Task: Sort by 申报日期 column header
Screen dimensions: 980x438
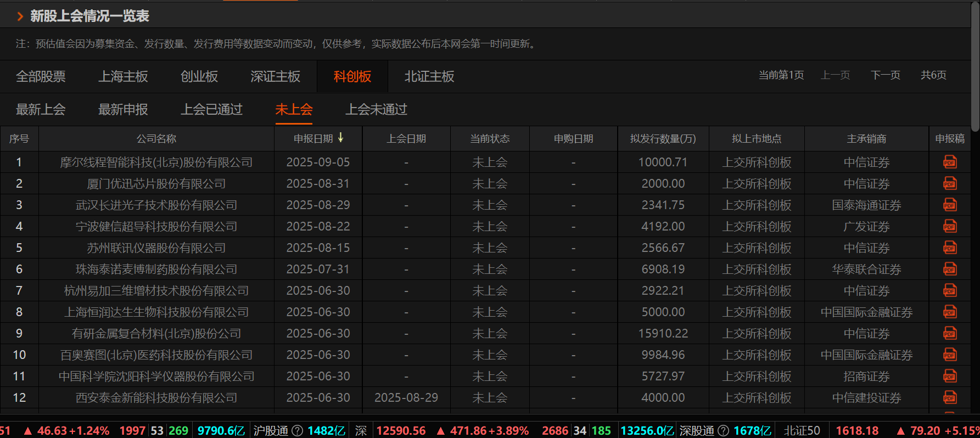Action: (x=313, y=139)
